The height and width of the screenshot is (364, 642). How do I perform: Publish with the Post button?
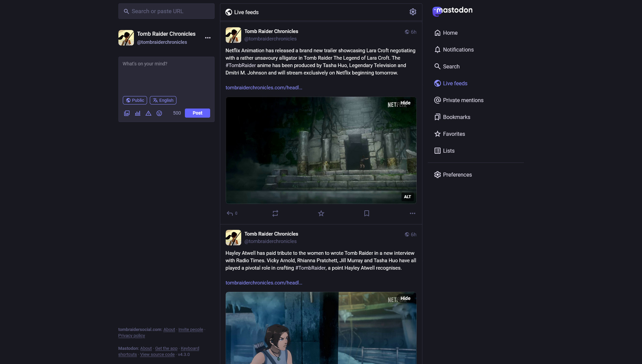pyautogui.click(x=197, y=113)
